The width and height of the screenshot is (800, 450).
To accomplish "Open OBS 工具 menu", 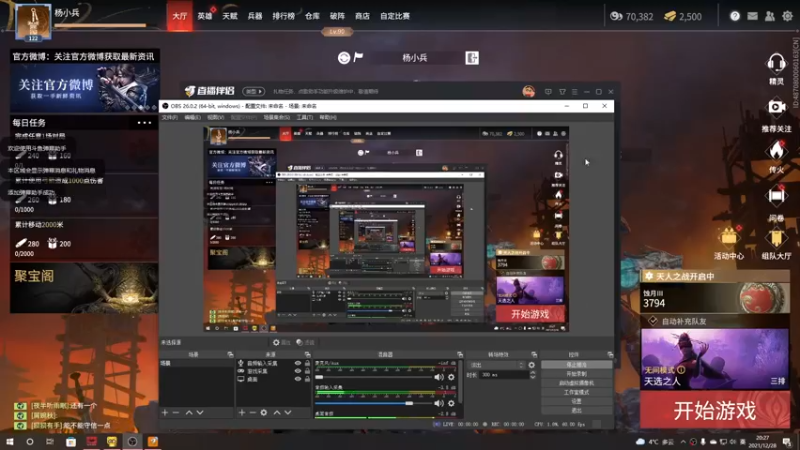I will click(x=305, y=117).
